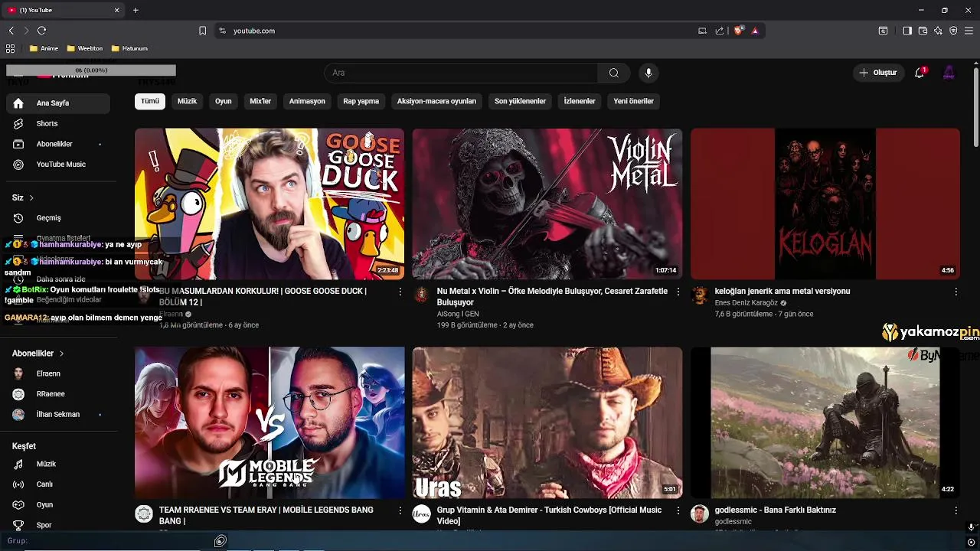Open the Hatunum bookmark folder
980x551 pixels.
(129, 48)
